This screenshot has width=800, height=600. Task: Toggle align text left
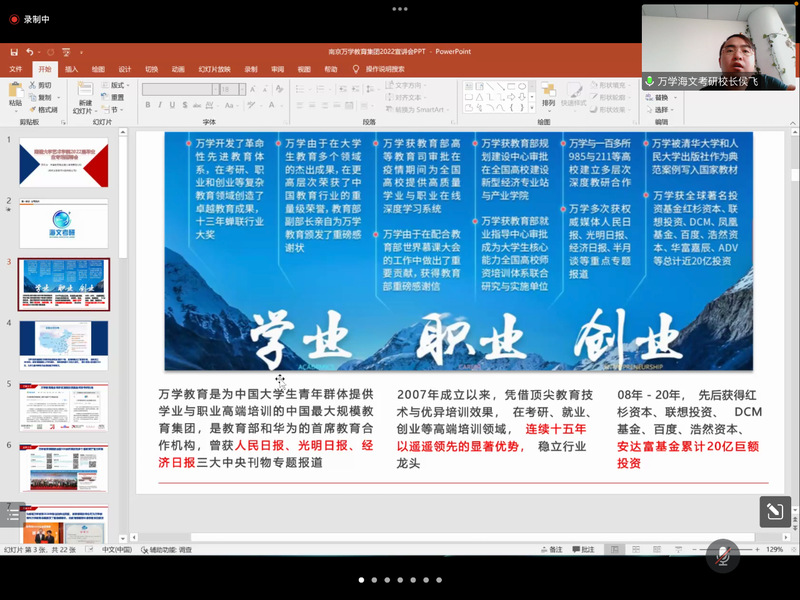[x=299, y=106]
